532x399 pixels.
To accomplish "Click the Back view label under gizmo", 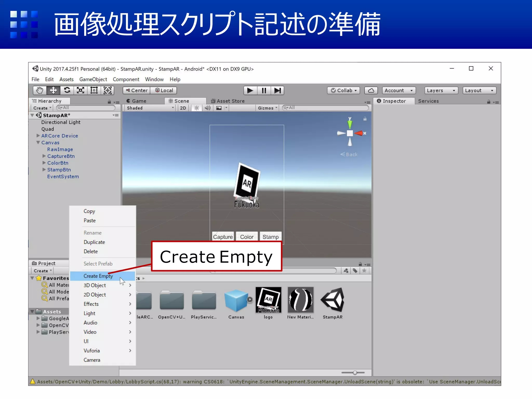I will pos(349,154).
